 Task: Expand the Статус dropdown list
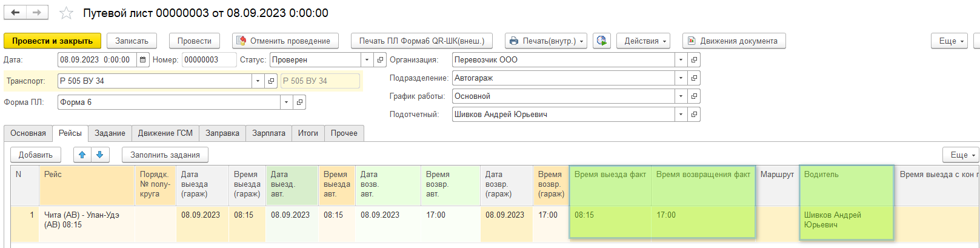click(x=367, y=60)
